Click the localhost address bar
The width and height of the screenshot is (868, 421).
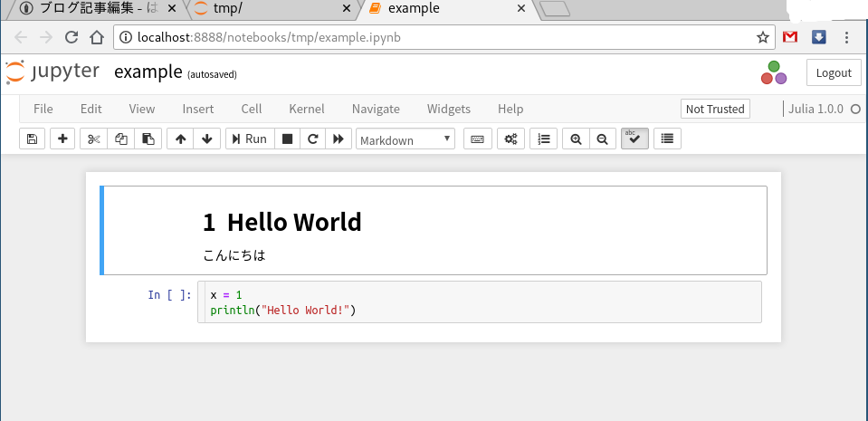coord(443,38)
